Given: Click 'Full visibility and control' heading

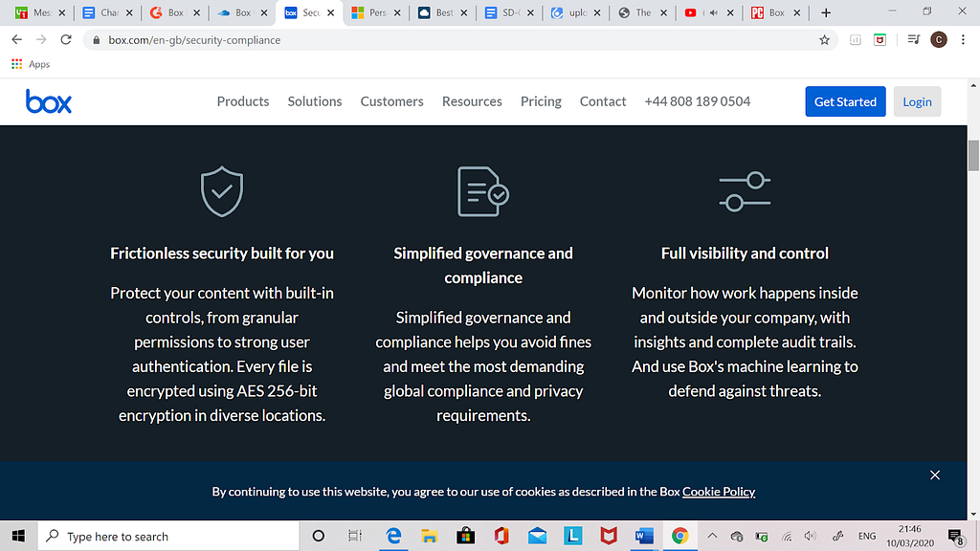Looking at the screenshot, I should (745, 253).
